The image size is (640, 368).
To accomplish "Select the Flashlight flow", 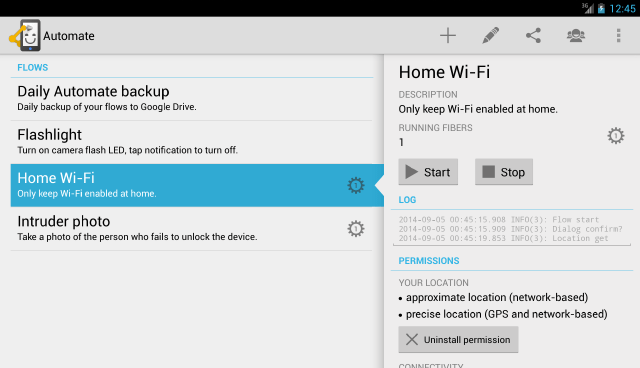I will coord(191,142).
